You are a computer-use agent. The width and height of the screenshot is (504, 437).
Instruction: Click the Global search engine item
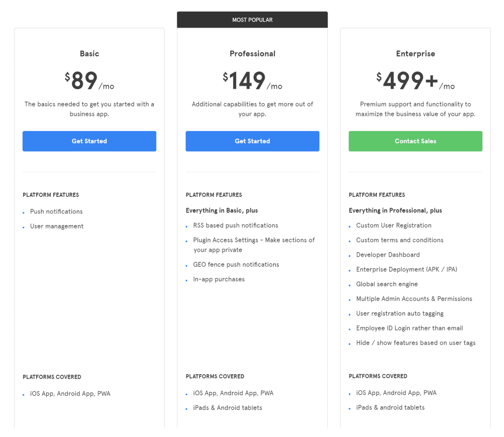(x=387, y=284)
